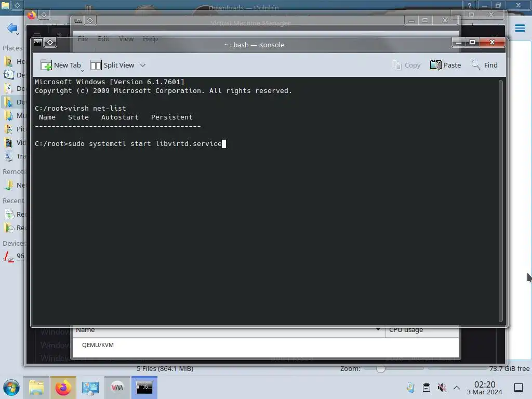Switch to the Konsole taskbar icon
This screenshot has height=399, width=532.
144,388
